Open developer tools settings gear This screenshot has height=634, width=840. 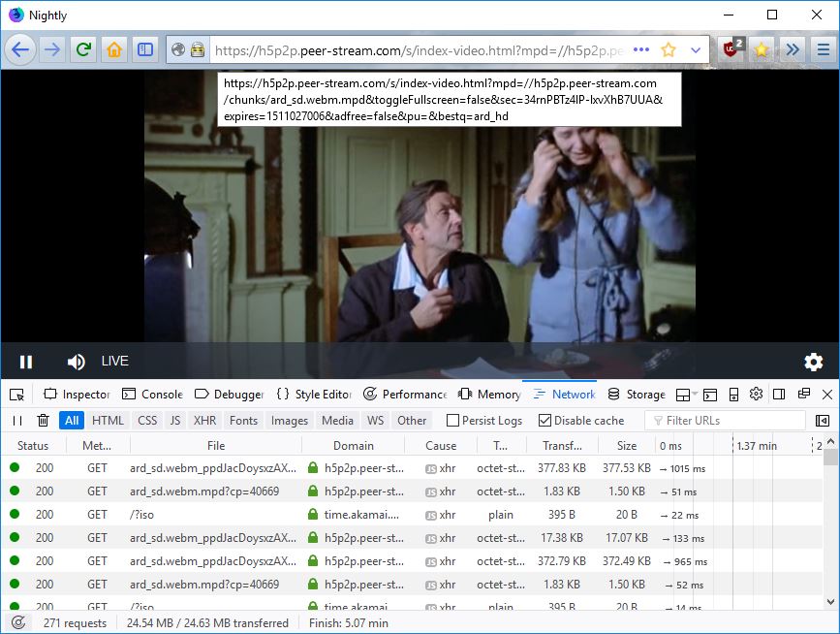(756, 395)
